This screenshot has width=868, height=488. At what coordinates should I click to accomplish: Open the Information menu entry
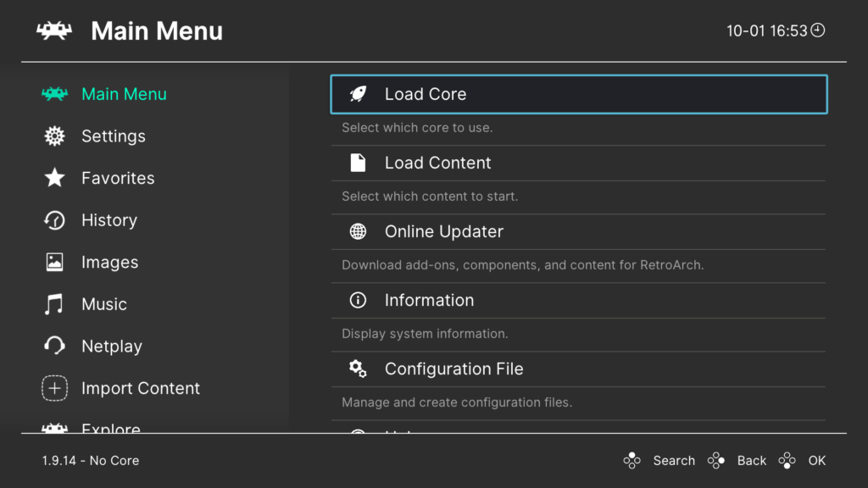click(x=578, y=300)
